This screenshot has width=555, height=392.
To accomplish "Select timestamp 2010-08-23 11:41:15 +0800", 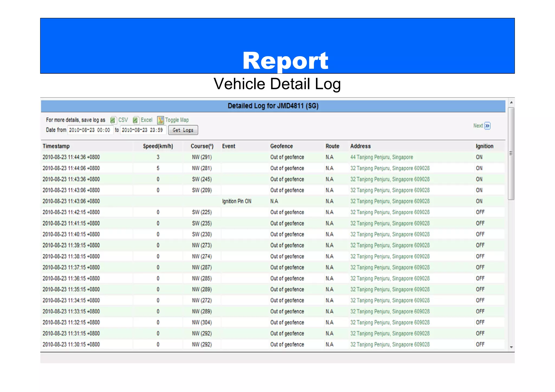I will point(71,223).
